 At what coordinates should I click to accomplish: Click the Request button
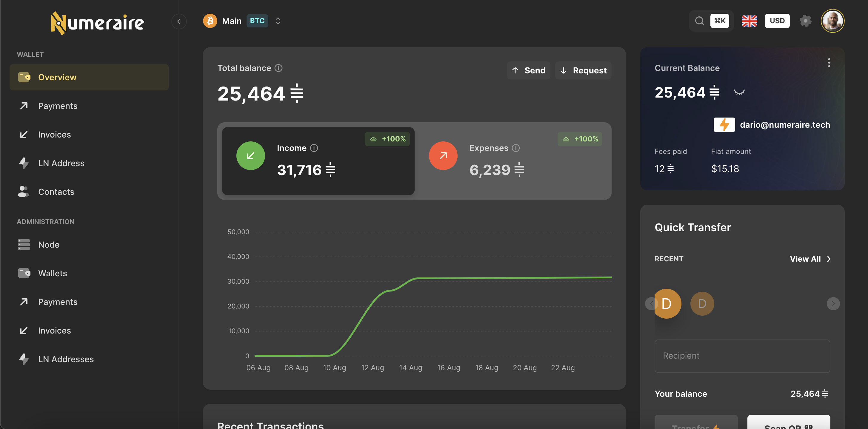pyautogui.click(x=583, y=70)
